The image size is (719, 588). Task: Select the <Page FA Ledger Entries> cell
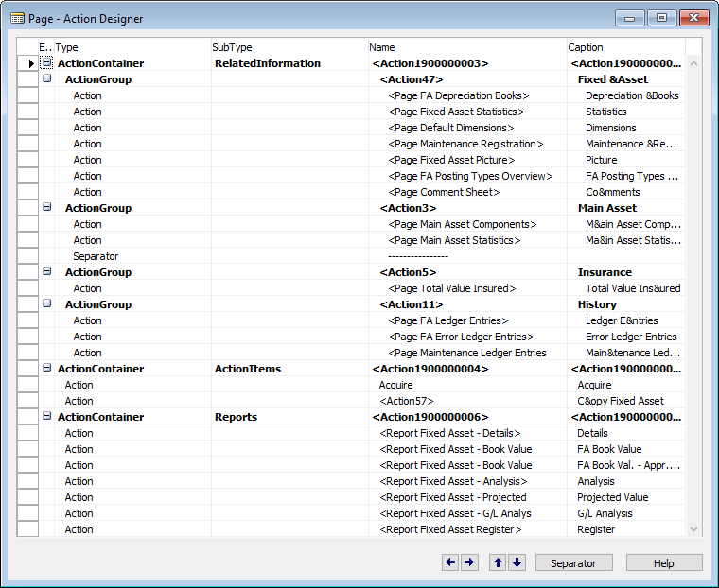(x=467, y=320)
